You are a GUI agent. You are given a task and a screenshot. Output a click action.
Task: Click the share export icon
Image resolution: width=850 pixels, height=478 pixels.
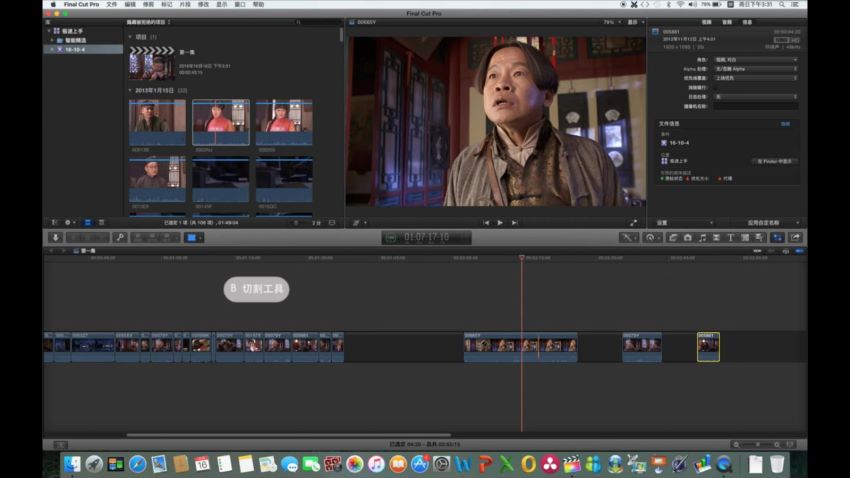[795, 237]
